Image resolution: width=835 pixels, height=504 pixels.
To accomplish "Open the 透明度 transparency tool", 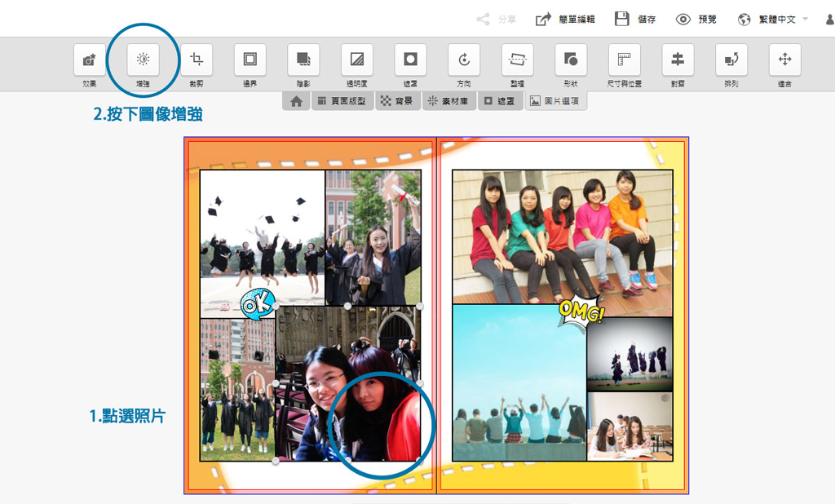I will tap(357, 60).
